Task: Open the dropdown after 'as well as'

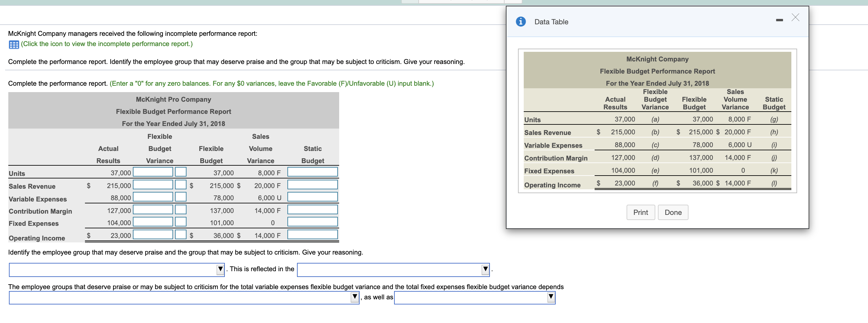Action: click(x=475, y=298)
